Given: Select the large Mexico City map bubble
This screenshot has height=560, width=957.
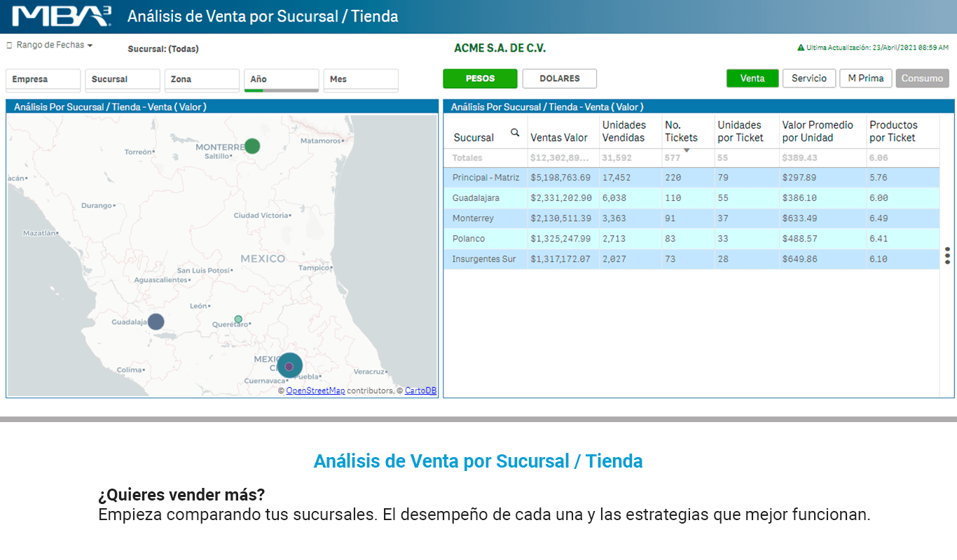Looking at the screenshot, I should pyautogui.click(x=289, y=365).
